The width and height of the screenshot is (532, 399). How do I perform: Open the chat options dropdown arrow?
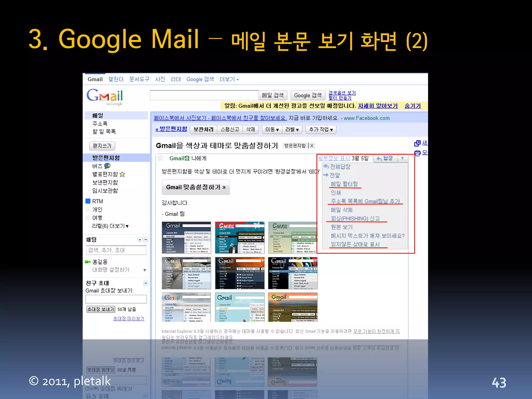140,240
